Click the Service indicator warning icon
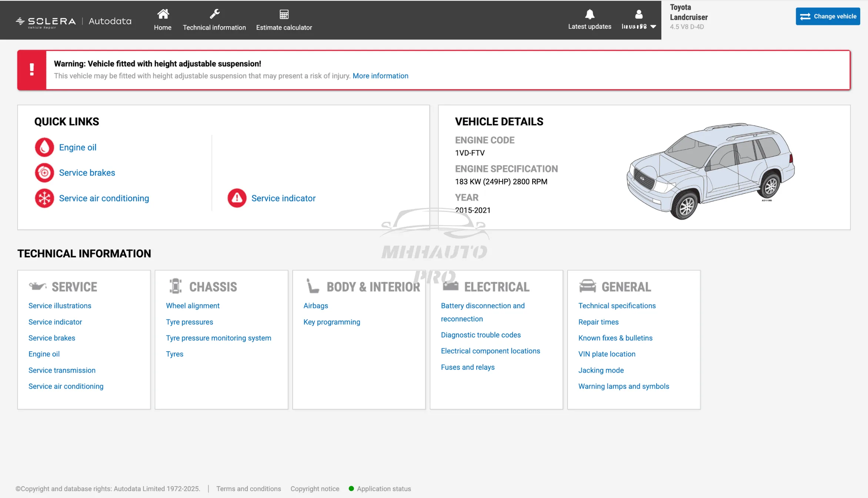The height and width of the screenshot is (498, 868). [x=237, y=198]
